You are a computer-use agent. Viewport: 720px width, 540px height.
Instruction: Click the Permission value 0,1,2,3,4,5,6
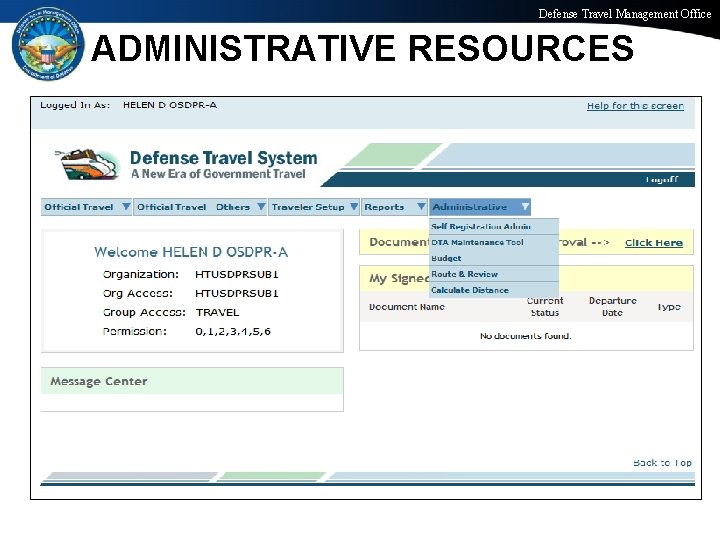233,331
